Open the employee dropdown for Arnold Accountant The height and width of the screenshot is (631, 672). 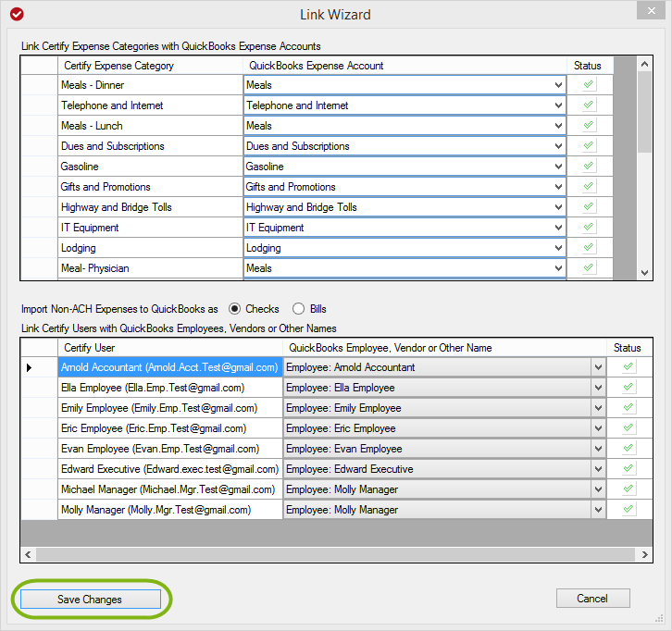point(598,367)
